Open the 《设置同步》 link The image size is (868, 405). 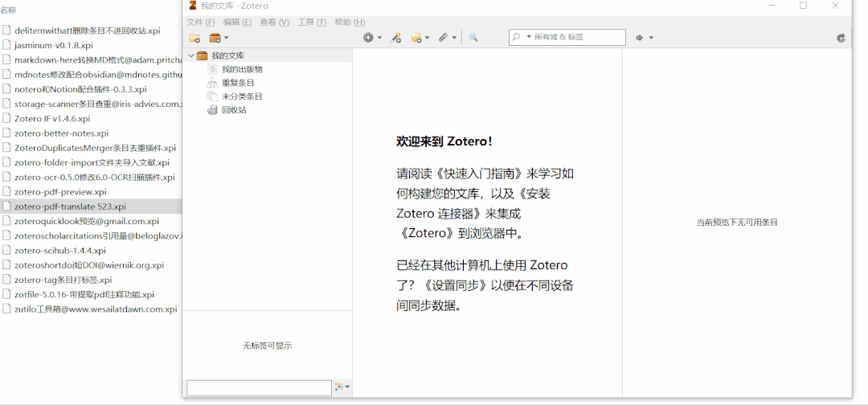[x=456, y=285]
